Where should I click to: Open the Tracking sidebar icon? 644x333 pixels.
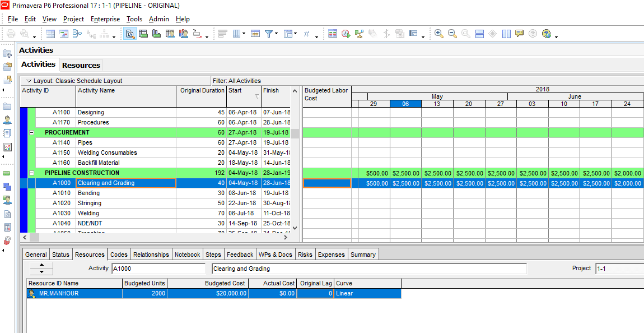click(7, 147)
